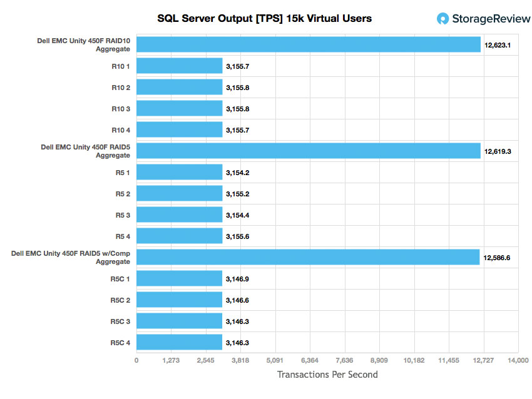Select the RAID10 Aggregate bar

pyautogui.click(x=309, y=44)
